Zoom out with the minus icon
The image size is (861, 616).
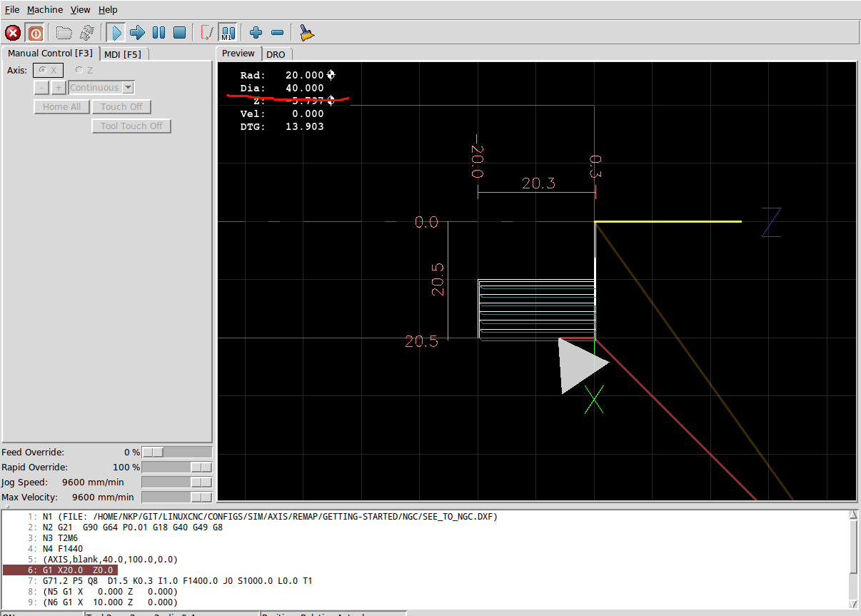[278, 33]
